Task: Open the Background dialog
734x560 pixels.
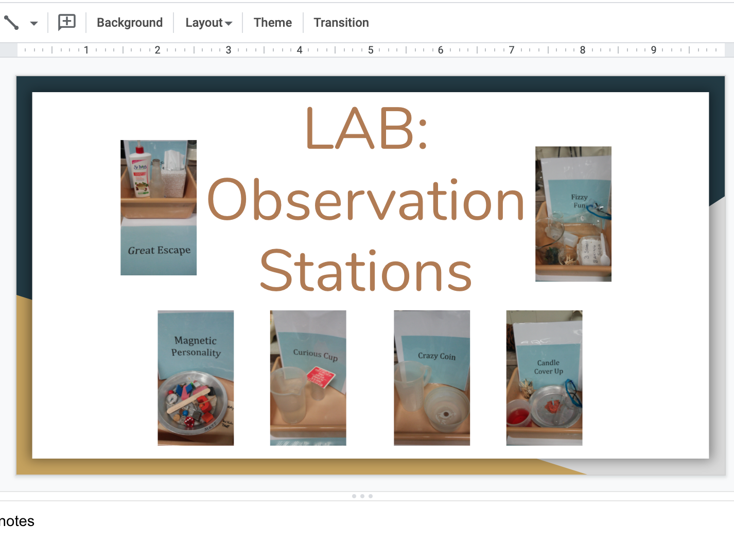Action: [129, 23]
